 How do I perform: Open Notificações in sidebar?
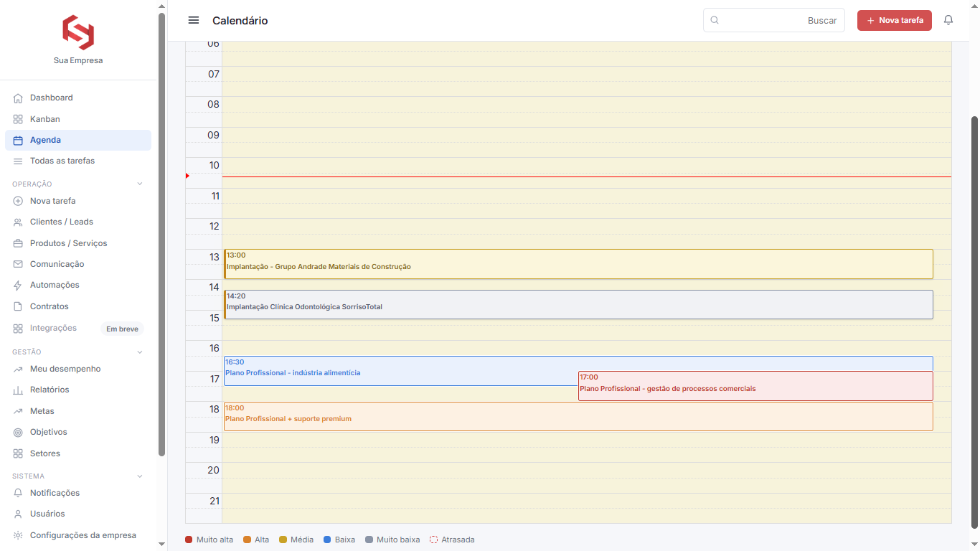[x=78, y=493]
